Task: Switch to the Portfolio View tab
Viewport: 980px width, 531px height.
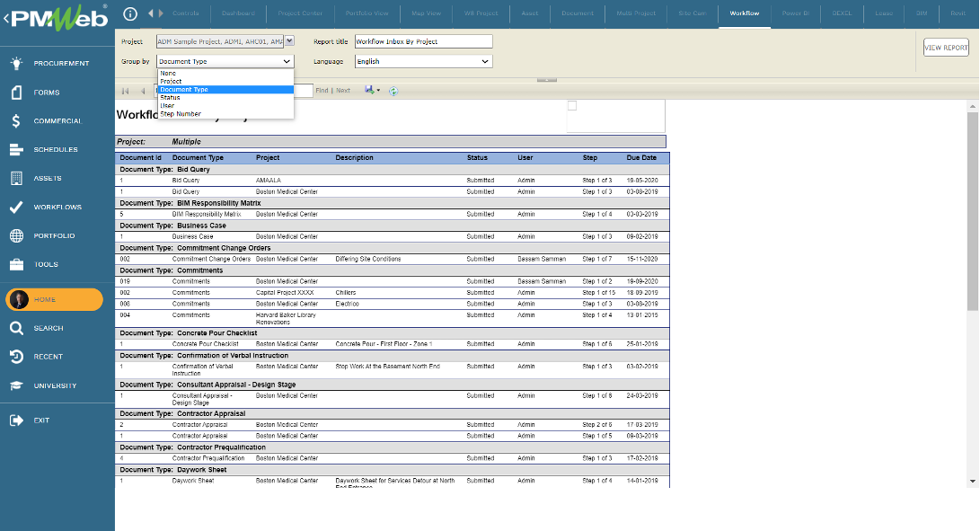Action: click(366, 13)
